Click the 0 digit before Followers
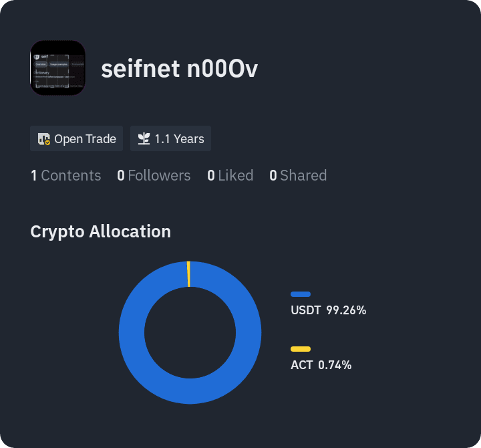The height and width of the screenshot is (448, 481). (x=121, y=176)
